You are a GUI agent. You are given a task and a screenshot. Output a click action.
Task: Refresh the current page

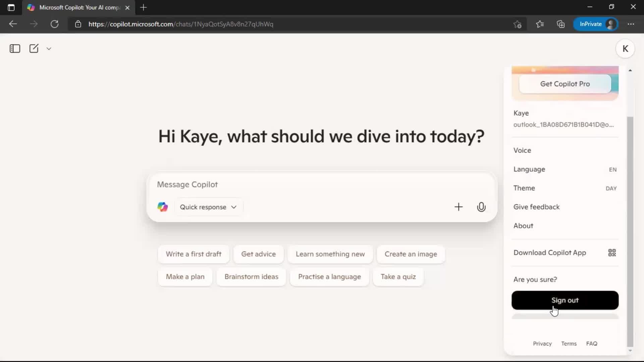pos(55,24)
